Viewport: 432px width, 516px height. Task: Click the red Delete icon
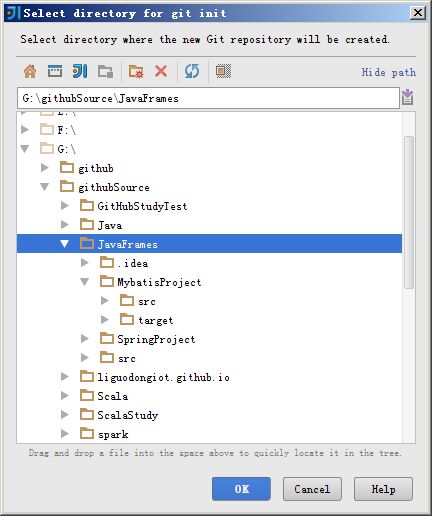click(161, 71)
